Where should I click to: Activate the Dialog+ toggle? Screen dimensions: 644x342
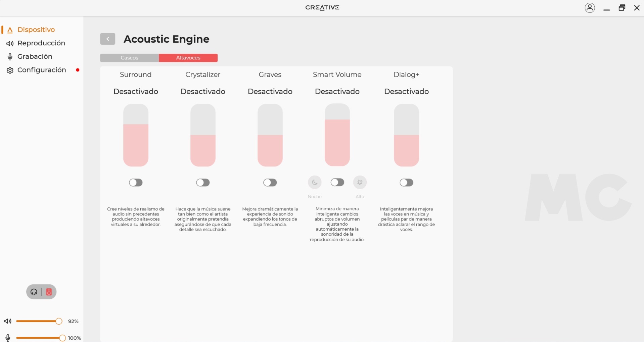coord(406,182)
